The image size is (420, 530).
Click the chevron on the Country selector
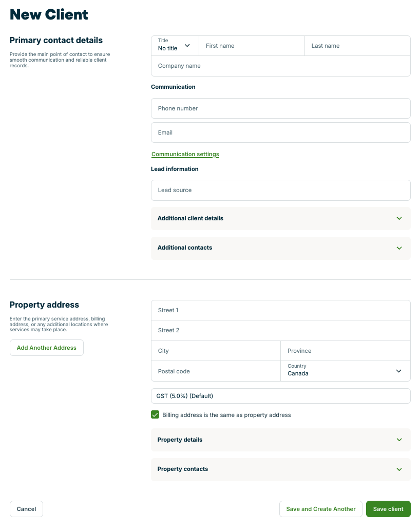(x=399, y=370)
